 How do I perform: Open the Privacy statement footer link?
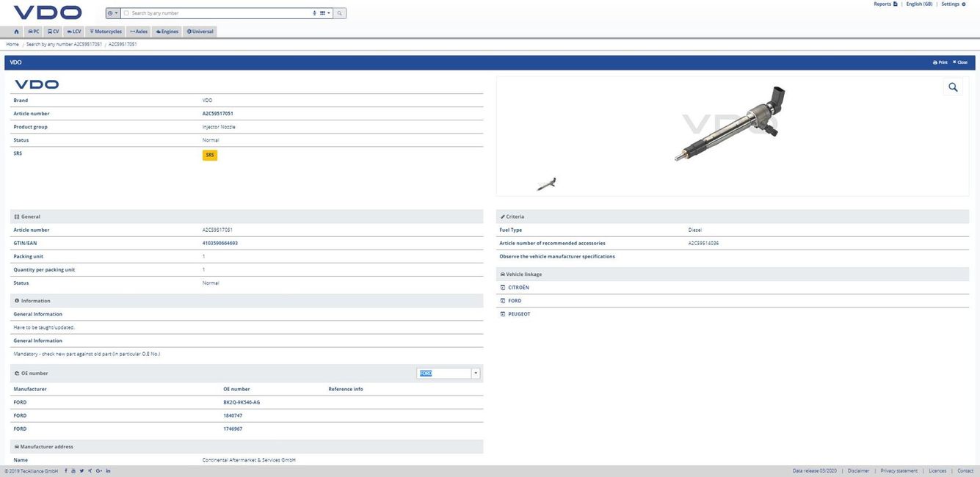899,471
